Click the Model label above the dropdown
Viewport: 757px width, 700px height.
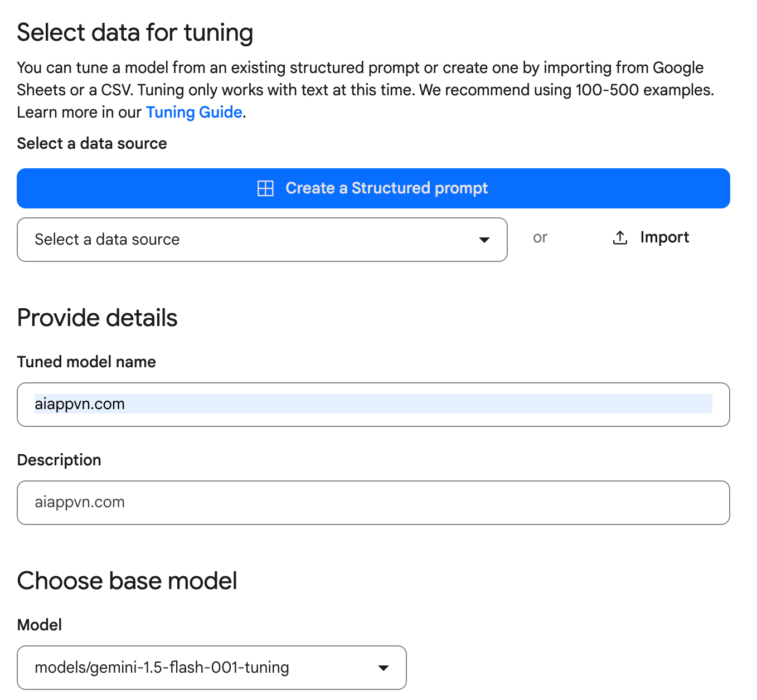(40, 625)
